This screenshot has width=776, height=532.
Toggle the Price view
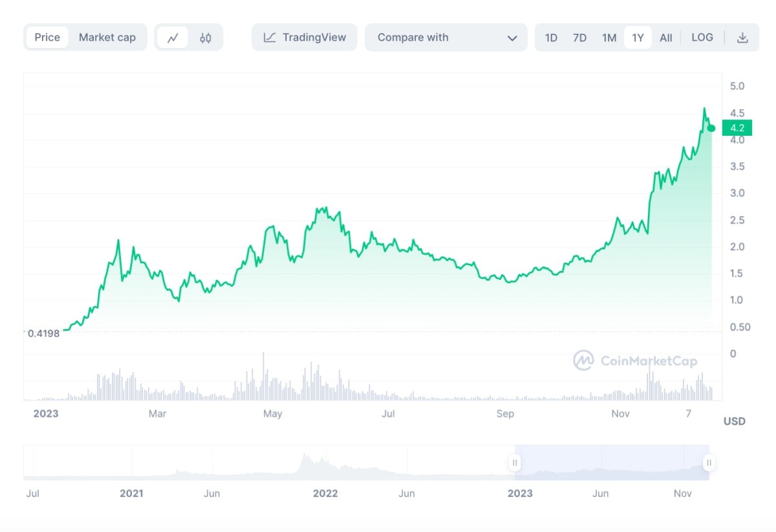pos(47,37)
